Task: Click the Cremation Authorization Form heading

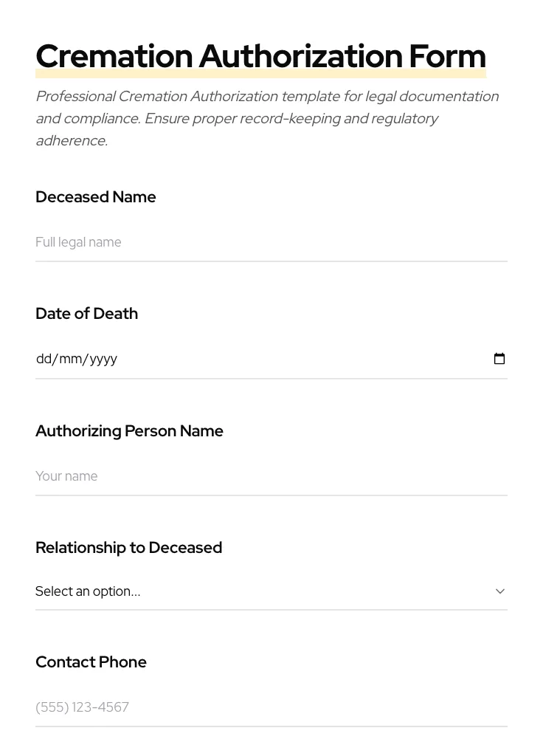Action: pos(260,56)
